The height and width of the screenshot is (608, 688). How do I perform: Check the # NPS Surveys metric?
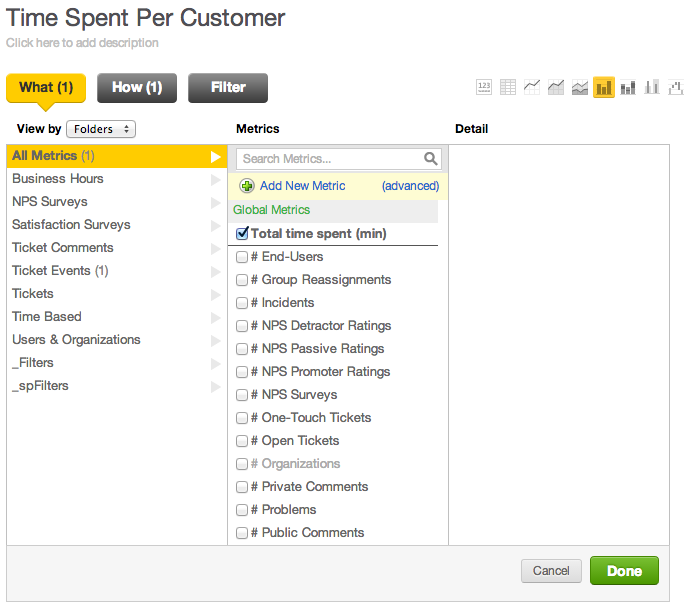[x=242, y=395]
